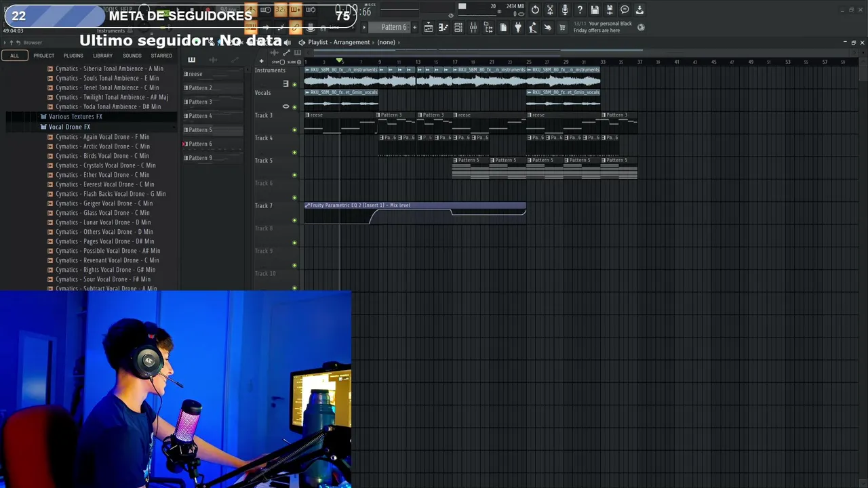Click the scissors audio editor icon
The width and height of the screenshot is (868, 488).
[550, 9]
